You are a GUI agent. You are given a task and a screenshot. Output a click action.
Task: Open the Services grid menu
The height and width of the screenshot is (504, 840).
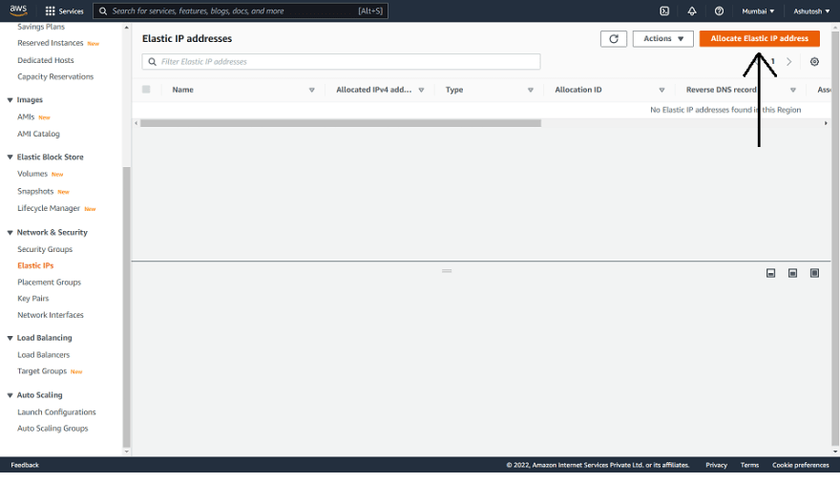click(64, 10)
